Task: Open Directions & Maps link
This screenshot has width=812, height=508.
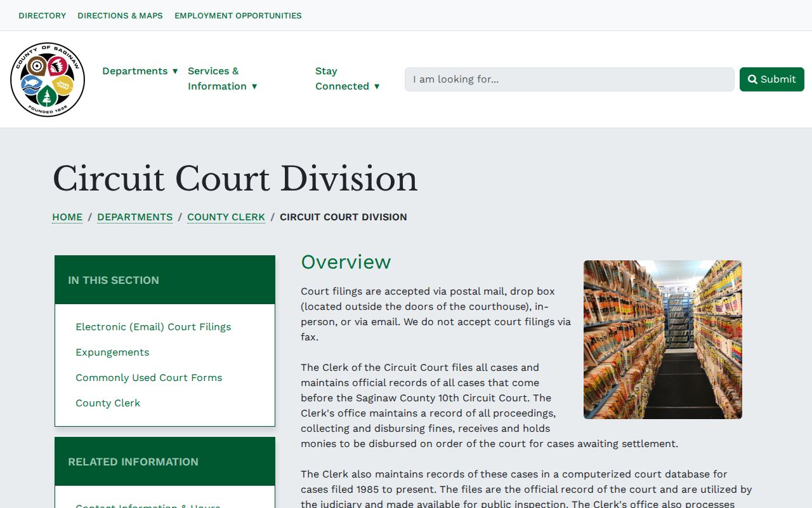Action: (120, 15)
